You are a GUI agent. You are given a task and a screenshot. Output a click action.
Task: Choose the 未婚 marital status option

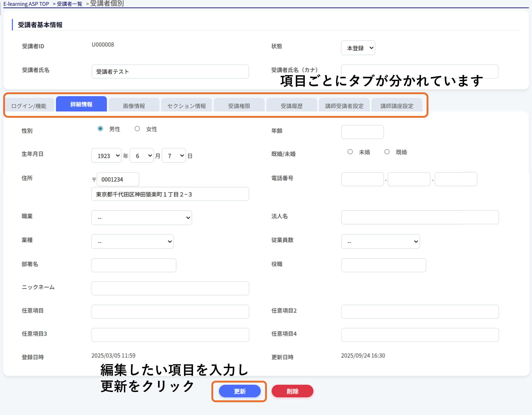[x=350, y=152]
